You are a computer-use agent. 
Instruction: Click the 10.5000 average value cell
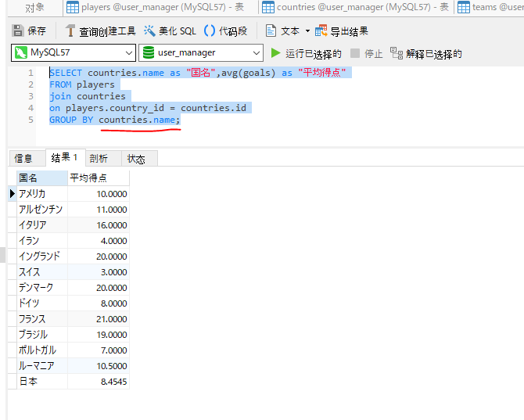pos(99,366)
